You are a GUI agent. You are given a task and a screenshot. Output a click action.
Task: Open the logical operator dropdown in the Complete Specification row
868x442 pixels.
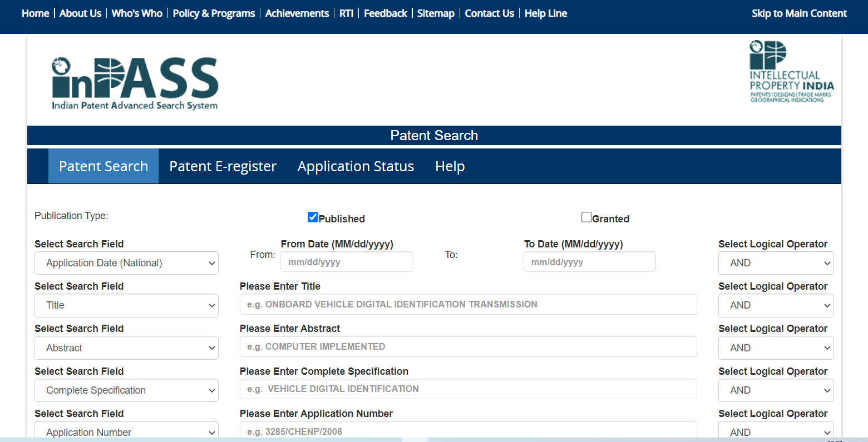coord(776,390)
